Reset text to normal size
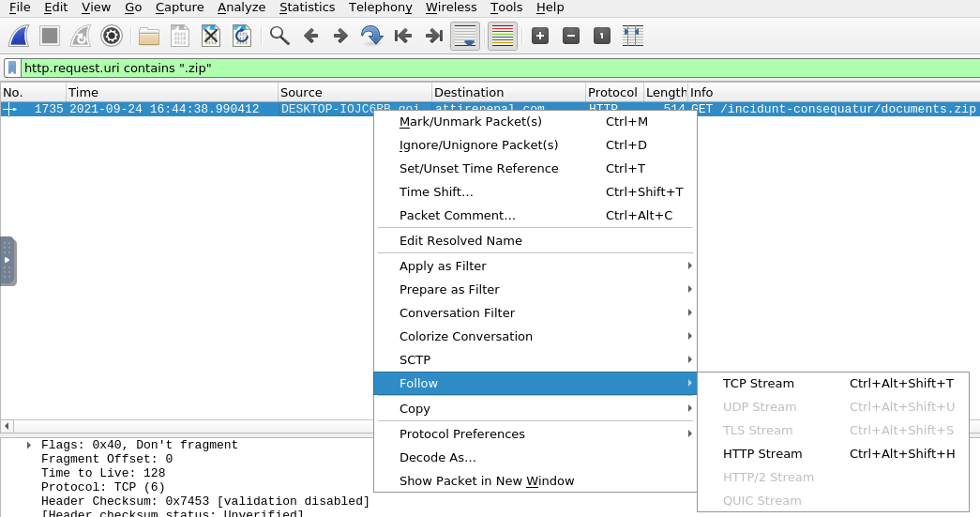 tap(602, 36)
